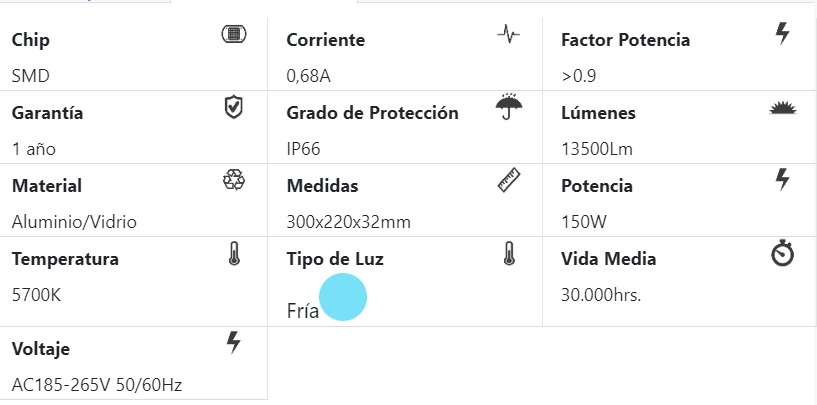Click the lightning icon beside Factor Potencia
The width and height of the screenshot is (817, 405).
[783, 34]
